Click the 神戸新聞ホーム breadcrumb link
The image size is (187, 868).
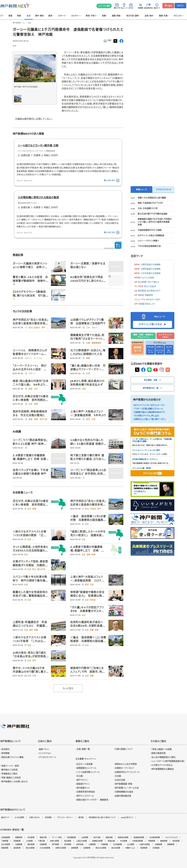coord(19,23)
